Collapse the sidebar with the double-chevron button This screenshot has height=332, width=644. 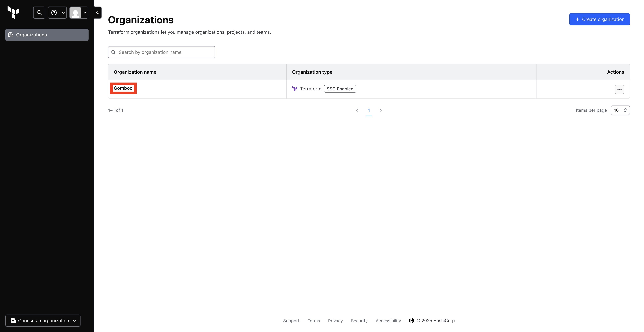tap(97, 13)
